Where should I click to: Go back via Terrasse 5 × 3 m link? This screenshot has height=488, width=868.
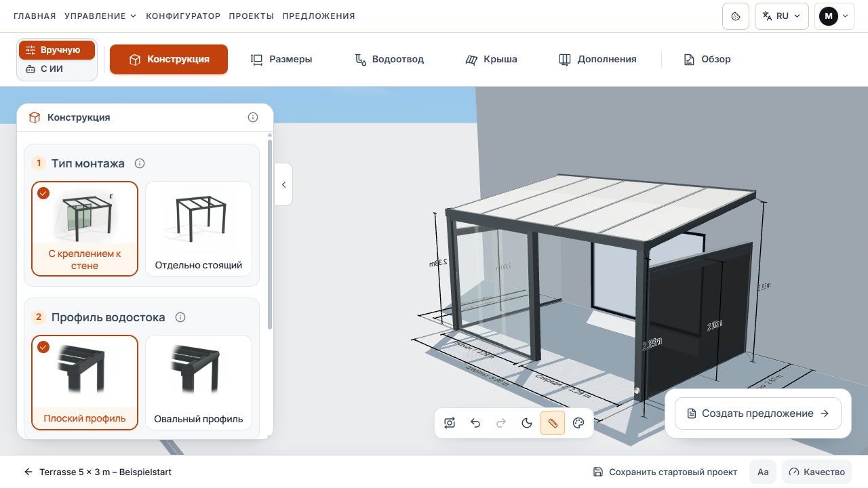98,472
